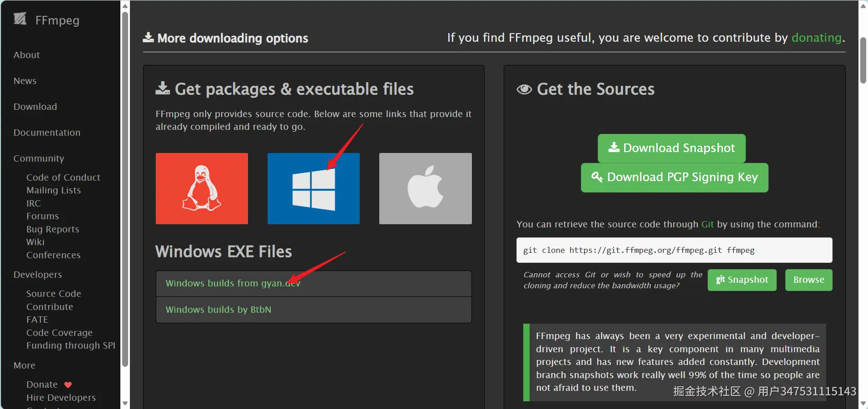The image size is (868, 409).
Task: Open the FATE sidebar link
Action: [37, 320]
